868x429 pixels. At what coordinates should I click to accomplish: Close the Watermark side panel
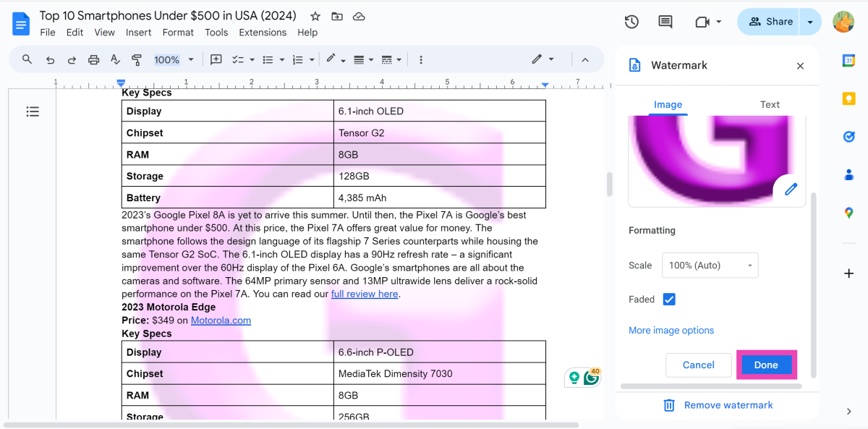coord(800,66)
